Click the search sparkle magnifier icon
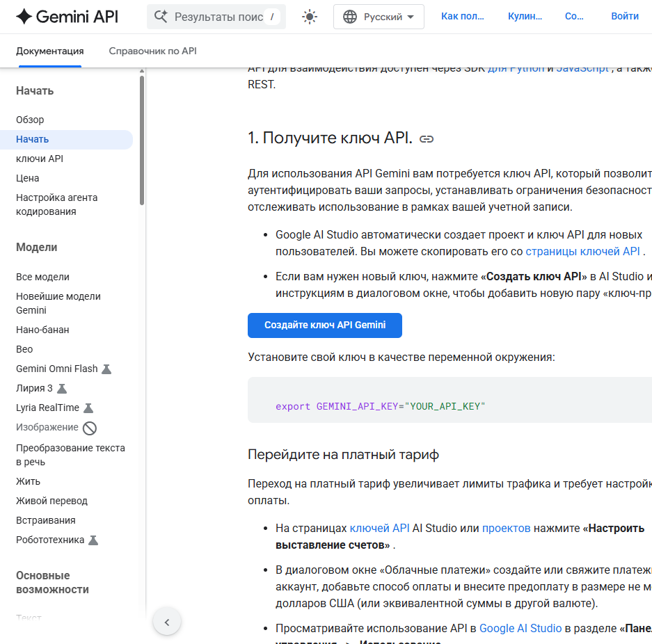The width and height of the screenshot is (652, 644). 161,17
